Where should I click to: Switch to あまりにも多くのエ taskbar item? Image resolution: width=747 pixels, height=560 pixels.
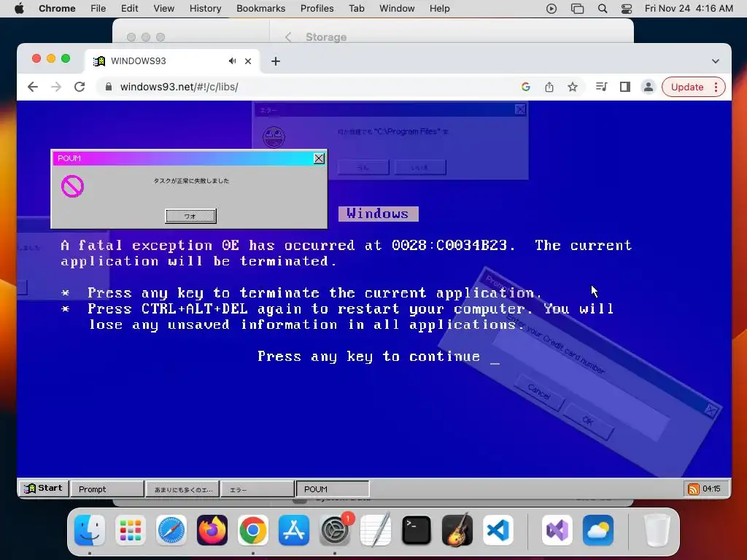(x=183, y=489)
